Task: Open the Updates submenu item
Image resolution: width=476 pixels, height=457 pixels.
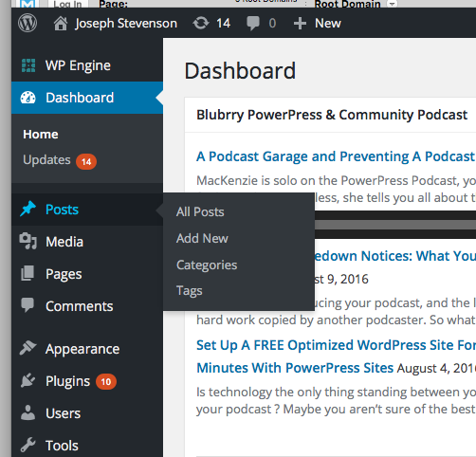Action: [x=46, y=160]
